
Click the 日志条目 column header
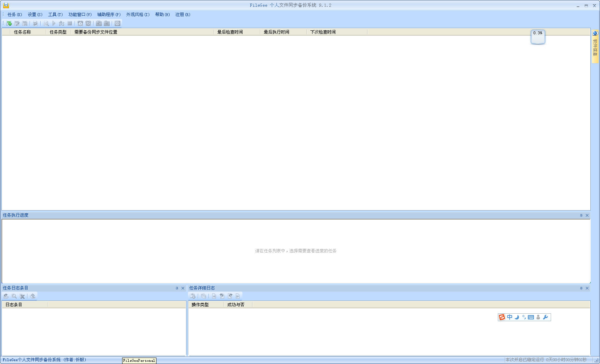[25, 305]
